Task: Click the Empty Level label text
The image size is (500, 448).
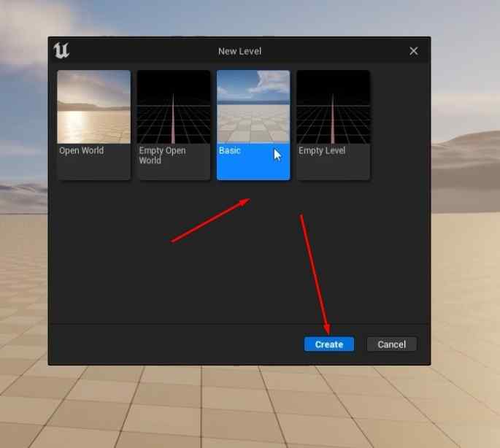Action: point(322,150)
